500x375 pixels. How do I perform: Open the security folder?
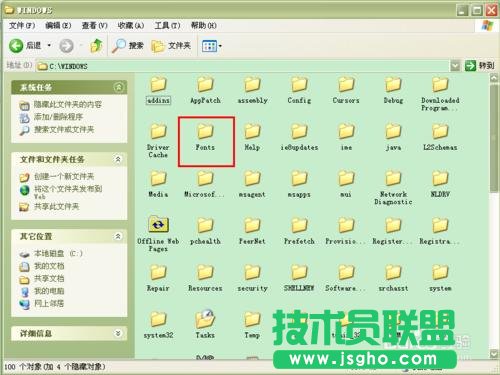(x=252, y=278)
